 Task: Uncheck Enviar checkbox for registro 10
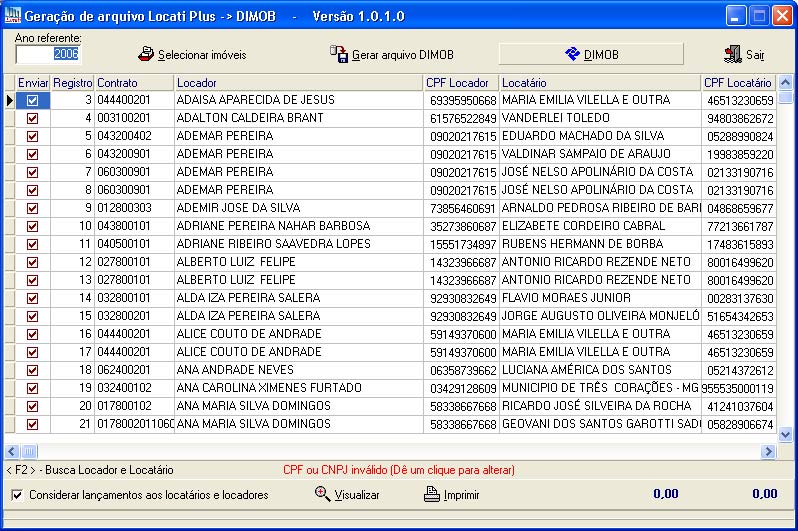coord(33,226)
